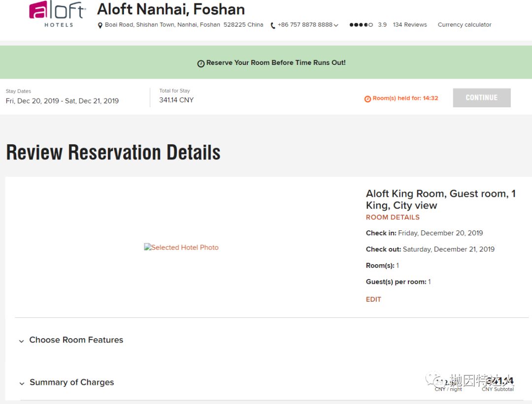
Task: Click the phone handset icon
Action: [273, 26]
